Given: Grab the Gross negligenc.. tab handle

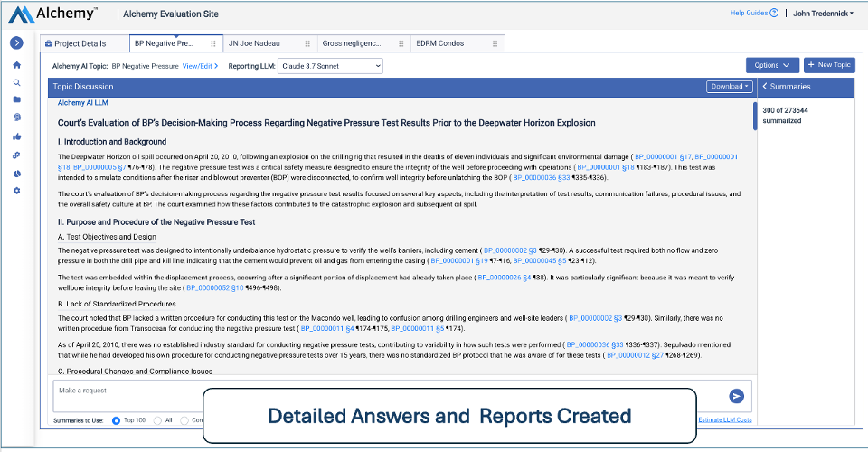Looking at the screenshot, I should tap(401, 43).
